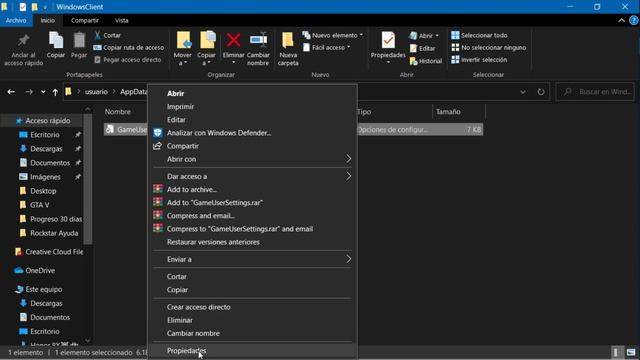Open pinned Escritorio under Acceso rápido
The height and width of the screenshot is (360, 640).
(45, 135)
